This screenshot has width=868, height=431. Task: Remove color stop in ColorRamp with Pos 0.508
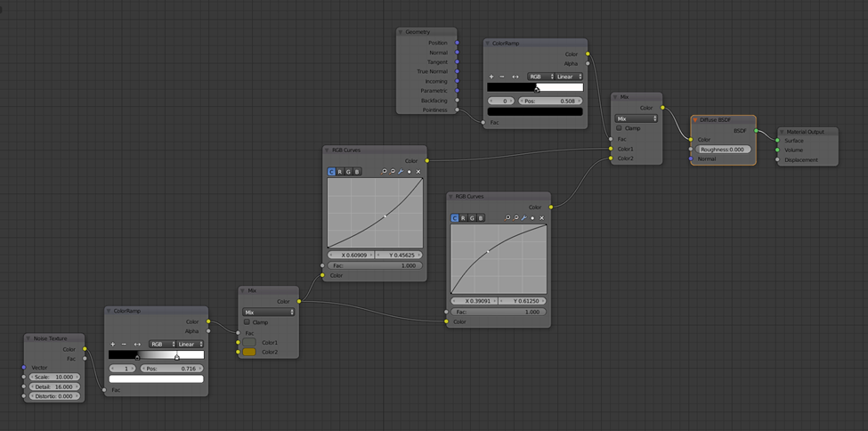coord(502,77)
